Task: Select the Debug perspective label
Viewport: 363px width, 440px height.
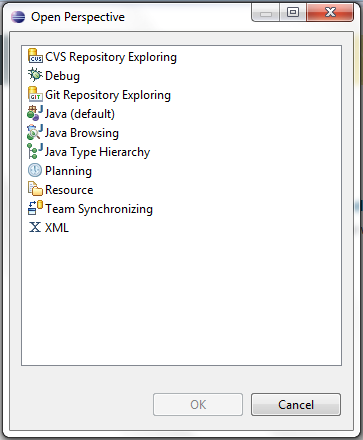Action: click(62, 76)
